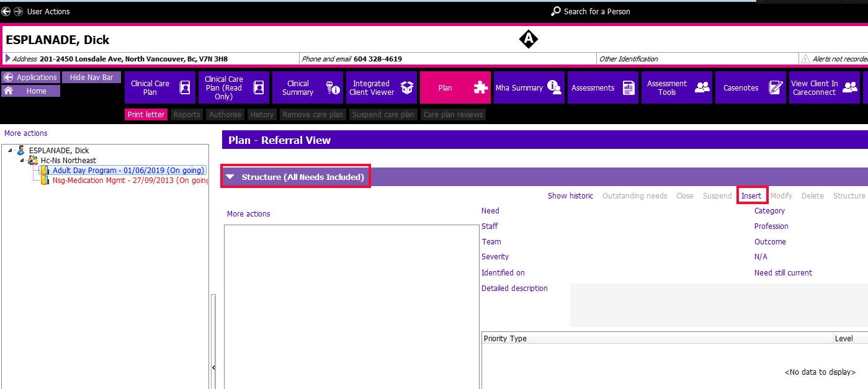
Task: Click Show historic link
Action: coord(570,196)
